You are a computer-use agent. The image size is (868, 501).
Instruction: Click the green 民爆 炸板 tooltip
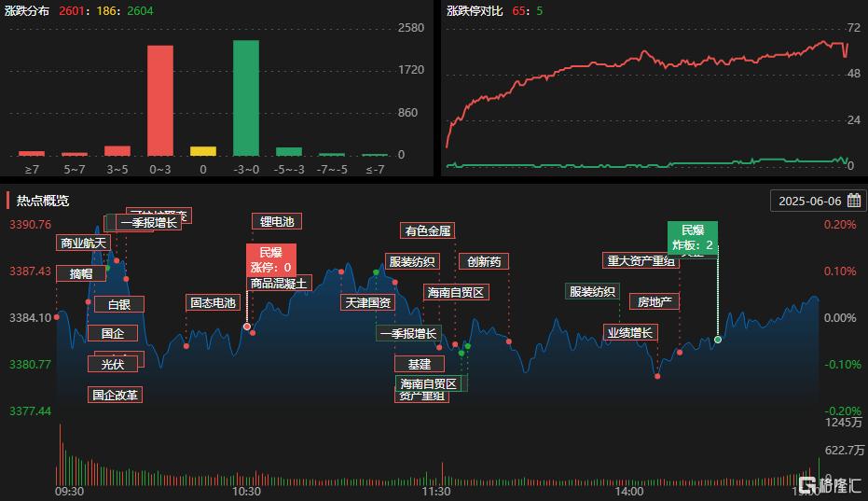tap(693, 238)
